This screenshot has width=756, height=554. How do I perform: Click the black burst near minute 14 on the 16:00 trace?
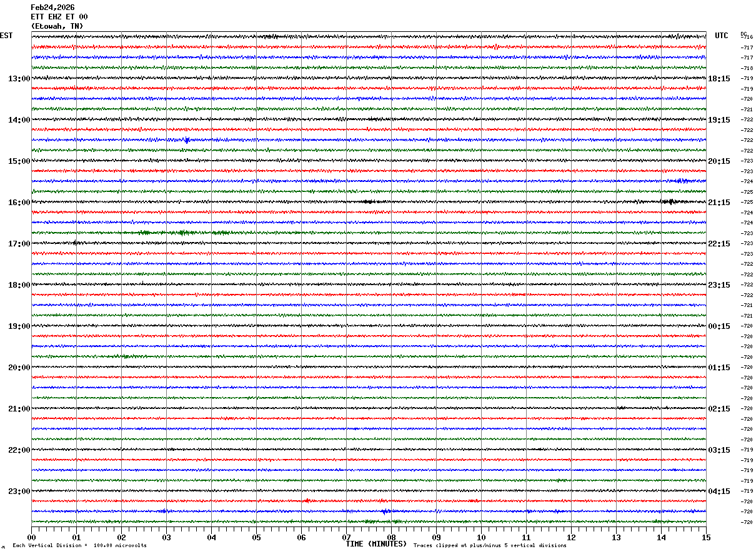click(669, 201)
